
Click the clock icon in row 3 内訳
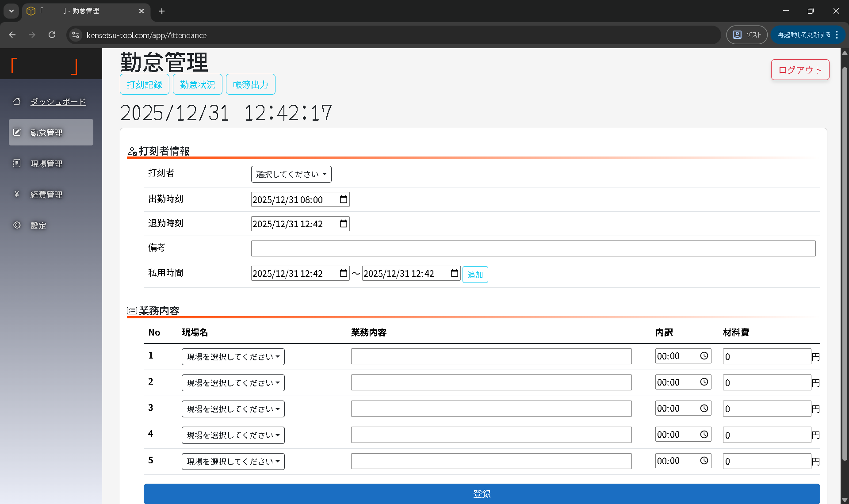pos(704,408)
